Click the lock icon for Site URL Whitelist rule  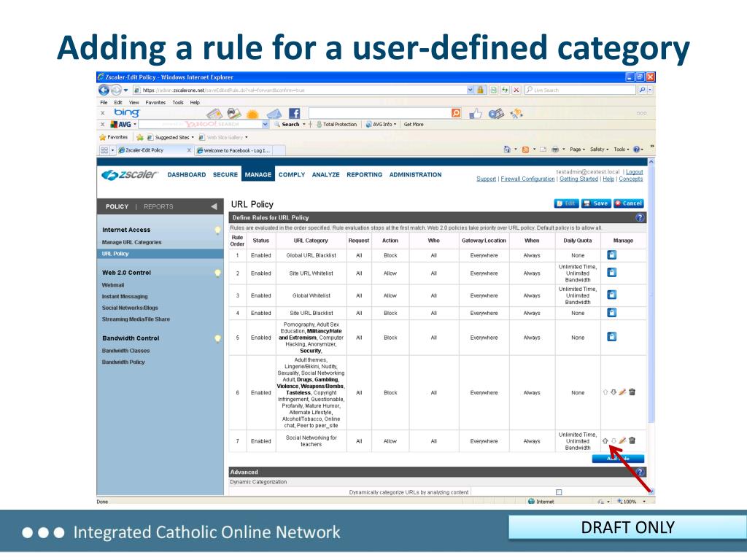(612, 273)
